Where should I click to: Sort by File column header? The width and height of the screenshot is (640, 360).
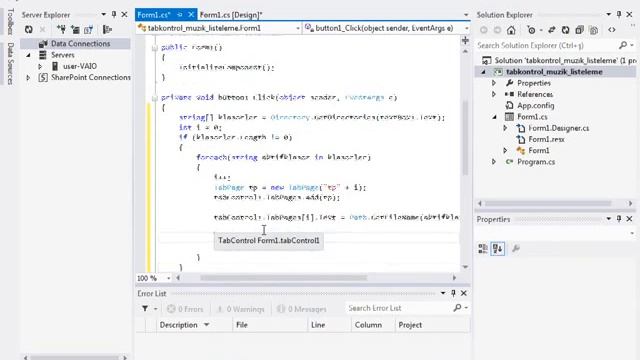(x=242, y=325)
